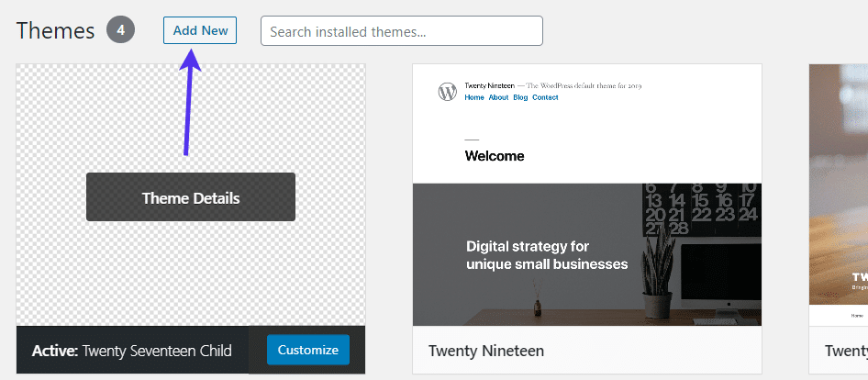This screenshot has width=868, height=380.
Task: Open Blog link in Twenty Nineteen preview
Action: coord(520,97)
